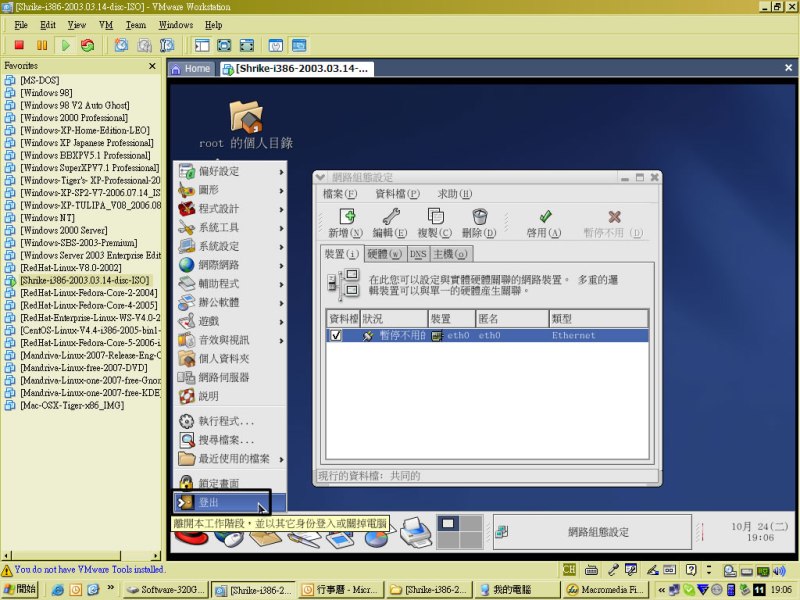Select [Mac-OSX-Tiger-x86_IMG] in Favorites
The image size is (800, 600).
(x=72, y=406)
